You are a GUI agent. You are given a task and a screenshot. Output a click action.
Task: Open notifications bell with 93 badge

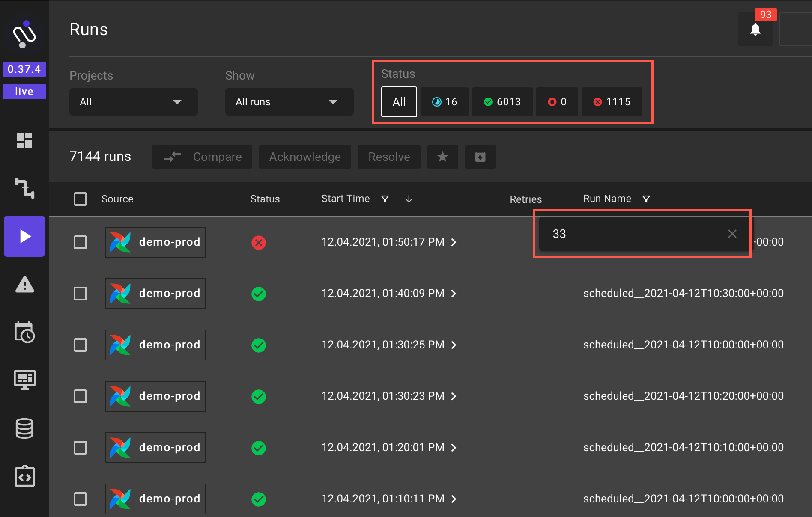click(755, 29)
